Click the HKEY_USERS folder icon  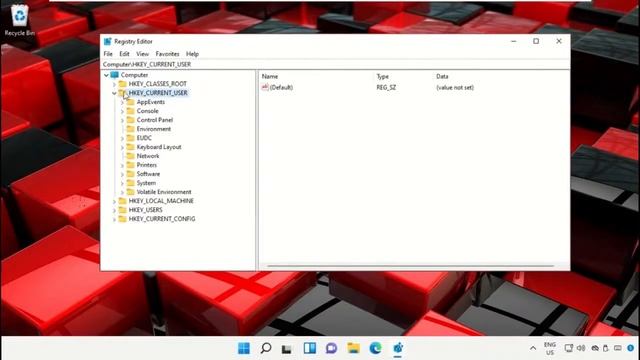[122, 210]
